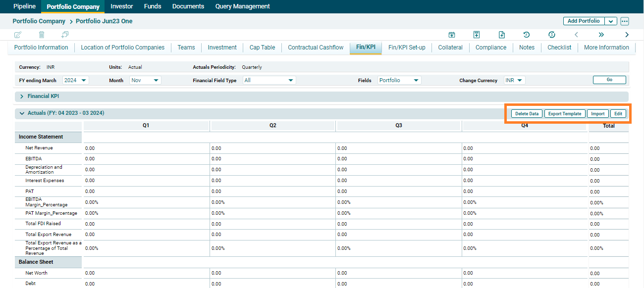Expand the Financial Field Type dropdown
Image resolution: width=644 pixels, height=288 pixels.
(x=269, y=80)
